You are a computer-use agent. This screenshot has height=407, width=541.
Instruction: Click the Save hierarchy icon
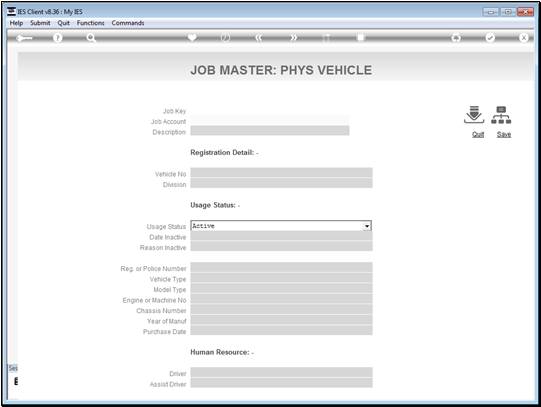(501, 115)
